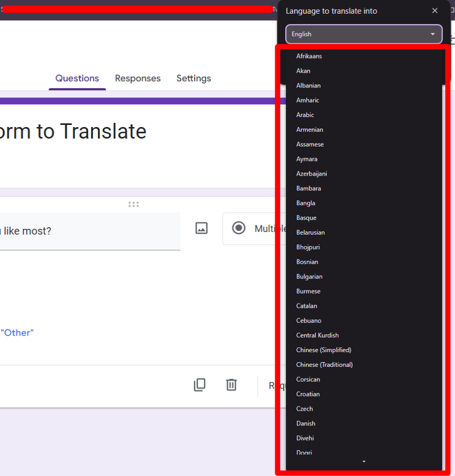Pick Danish from the language options
The height and width of the screenshot is (476, 455).
tap(306, 423)
